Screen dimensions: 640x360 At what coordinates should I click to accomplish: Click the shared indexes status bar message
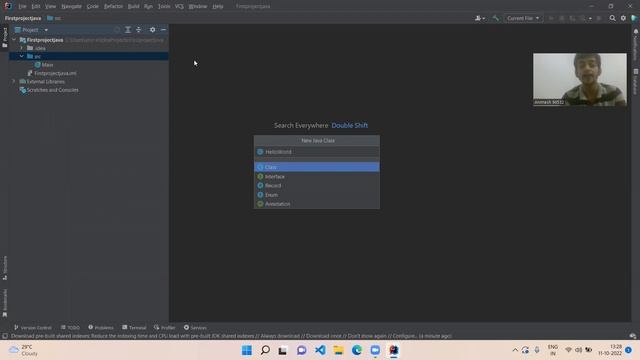[231, 336]
